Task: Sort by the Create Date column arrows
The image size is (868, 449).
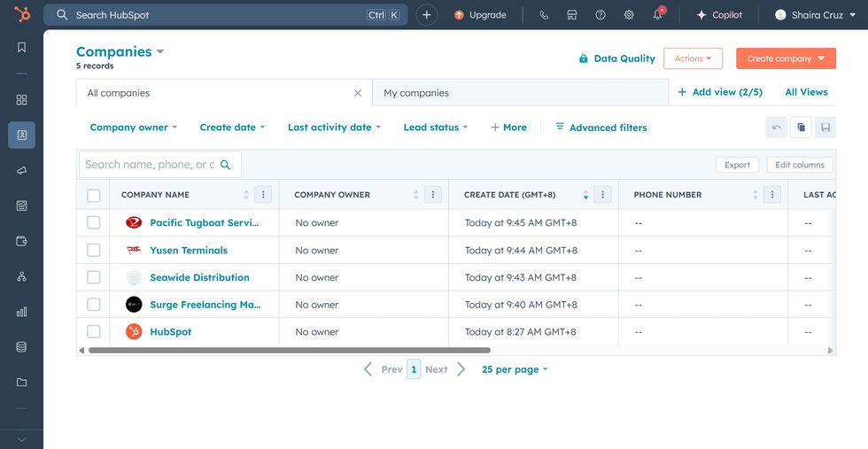Action: point(585,195)
